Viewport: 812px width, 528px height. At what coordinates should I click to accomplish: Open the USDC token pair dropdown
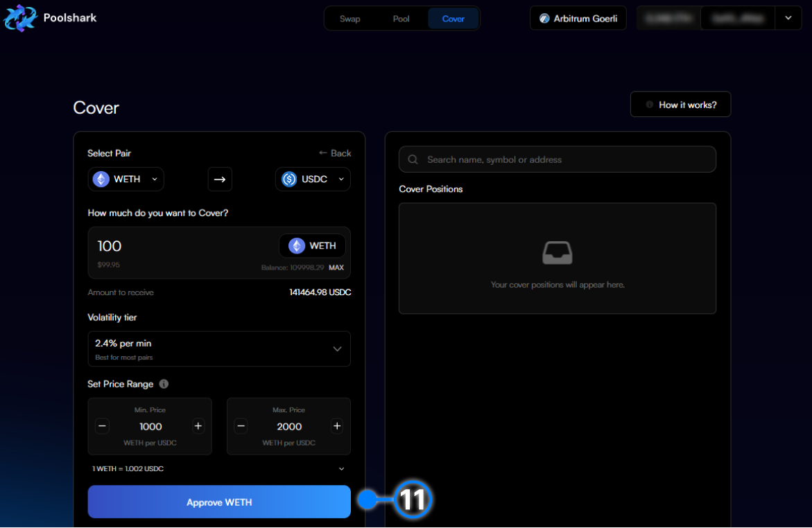coord(313,179)
